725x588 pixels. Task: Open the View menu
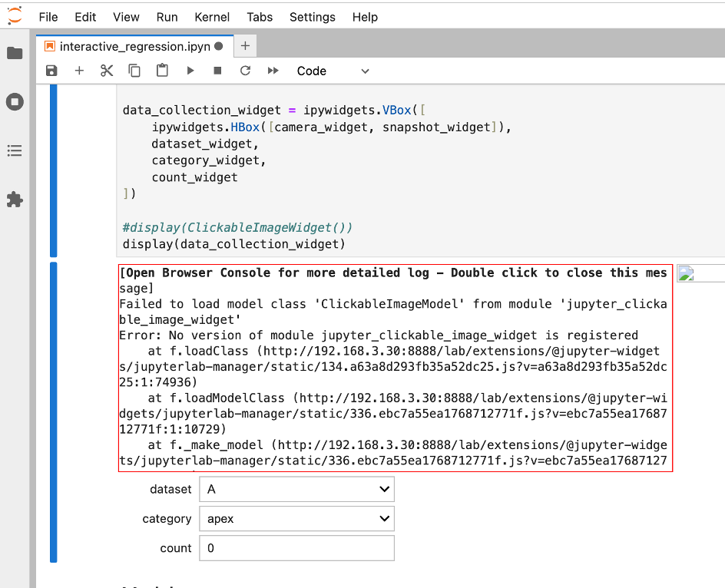126,17
